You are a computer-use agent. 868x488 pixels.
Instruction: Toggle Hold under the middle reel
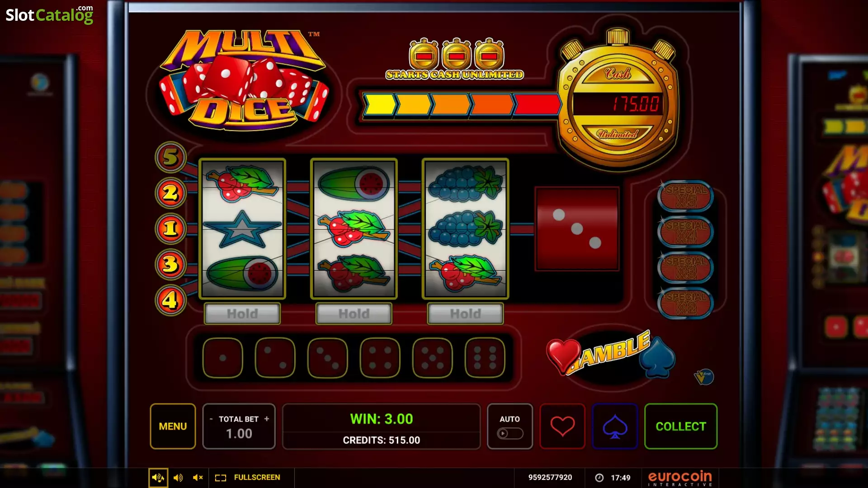(354, 314)
